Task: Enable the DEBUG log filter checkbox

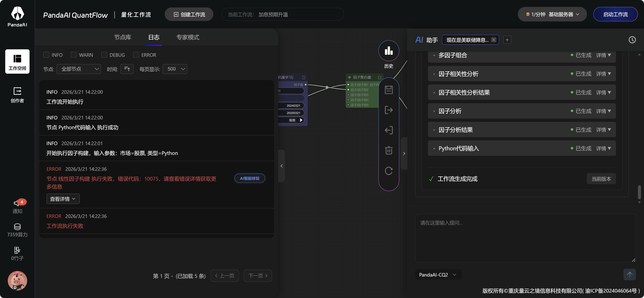Action: tap(104, 55)
